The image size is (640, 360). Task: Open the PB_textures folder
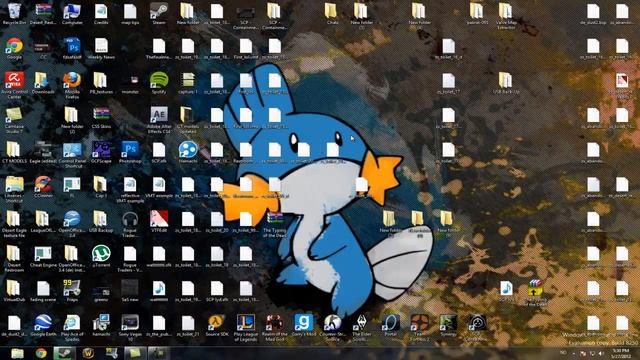pos(101,83)
